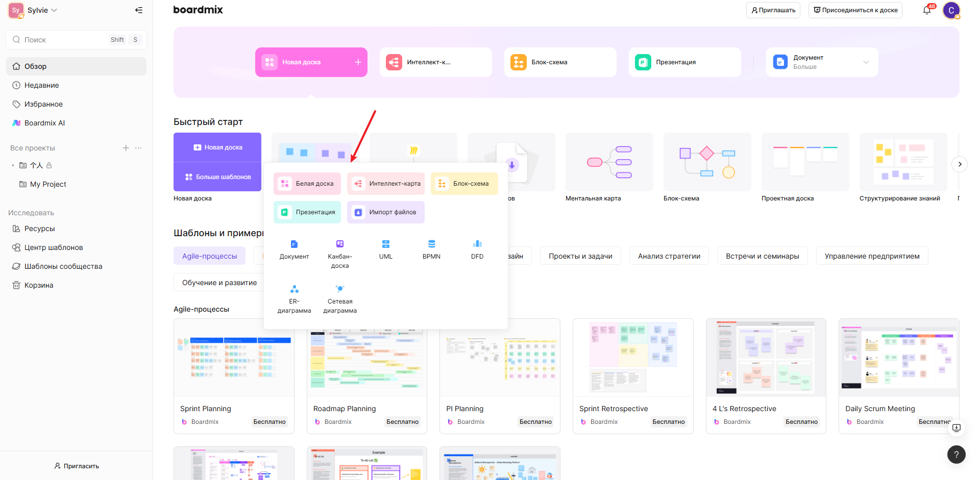Collapse the sidebar with arrow icon
This screenshot has height=480, width=980.
point(139,10)
